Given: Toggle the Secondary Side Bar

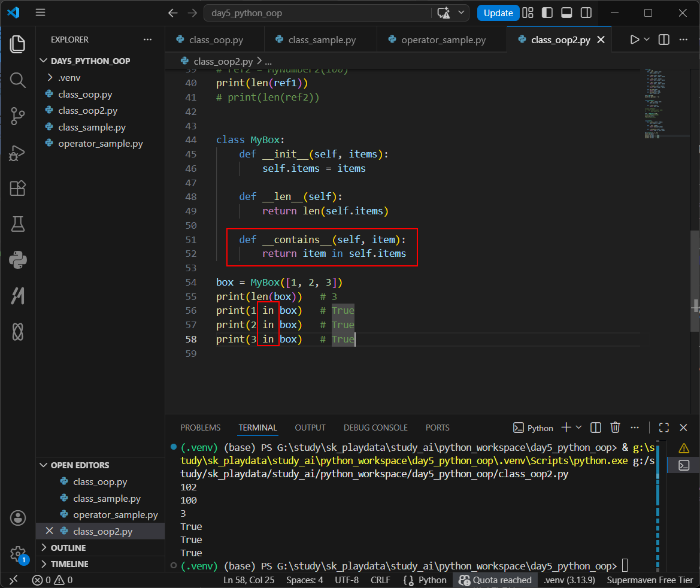Looking at the screenshot, I should pyautogui.click(x=586, y=13).
